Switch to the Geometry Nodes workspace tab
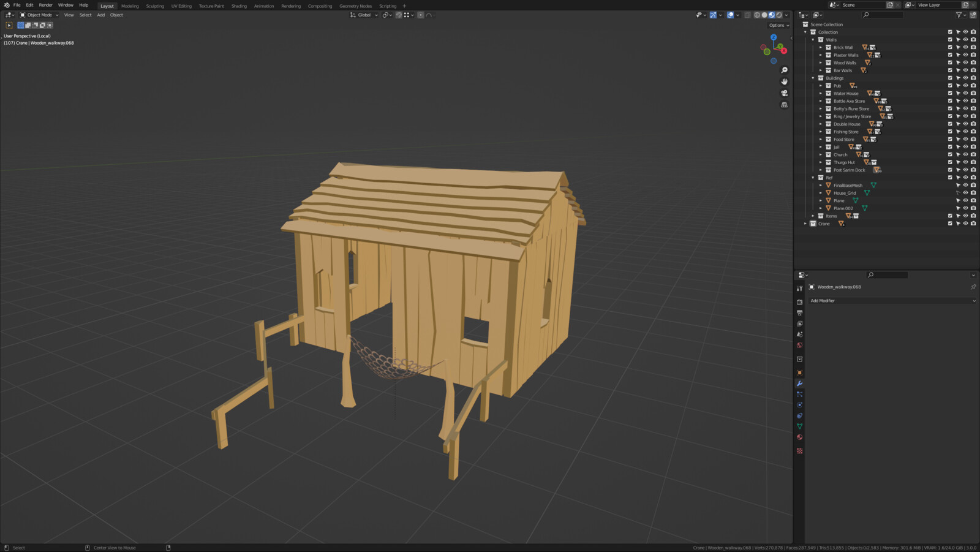The height and width of the screenshot is (552, 980). point(356,6)
